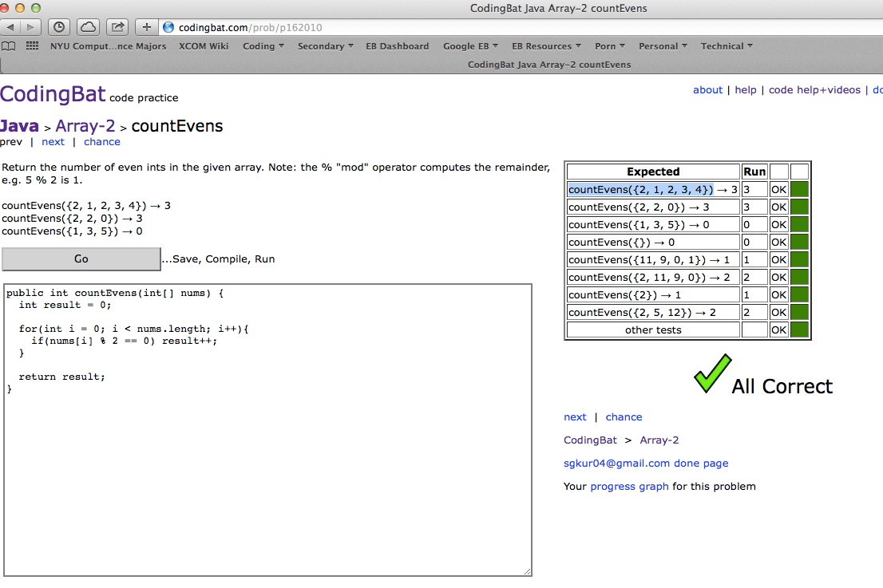Click the prev text under heading
This screenshot has height=588, width=883.
pyautogui.click(x=11, y=142)
